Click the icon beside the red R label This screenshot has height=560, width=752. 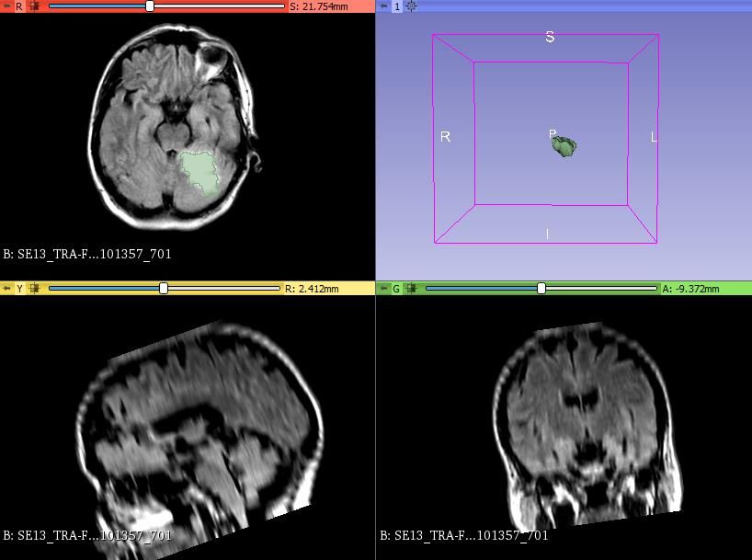34,6
